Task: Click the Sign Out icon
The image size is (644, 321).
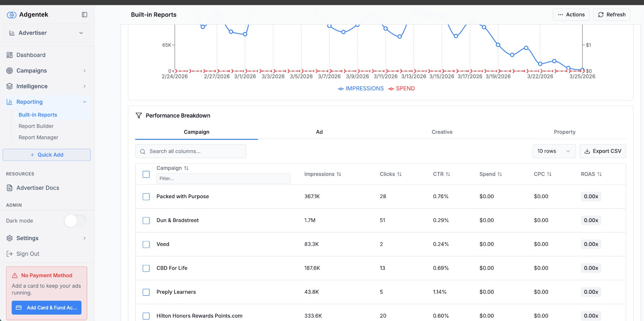Action: (10, 254)
